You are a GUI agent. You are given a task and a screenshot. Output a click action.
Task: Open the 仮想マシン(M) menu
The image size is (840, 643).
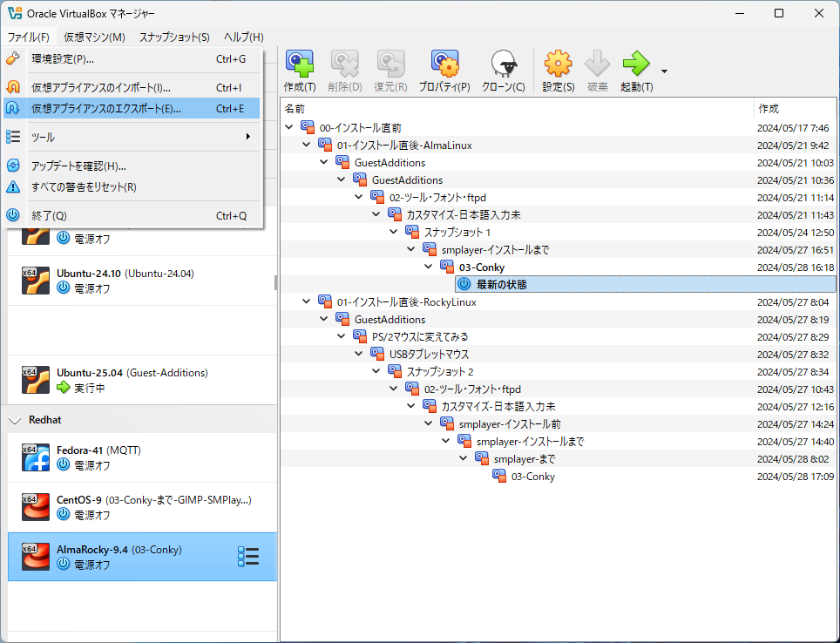coord(94,37)
